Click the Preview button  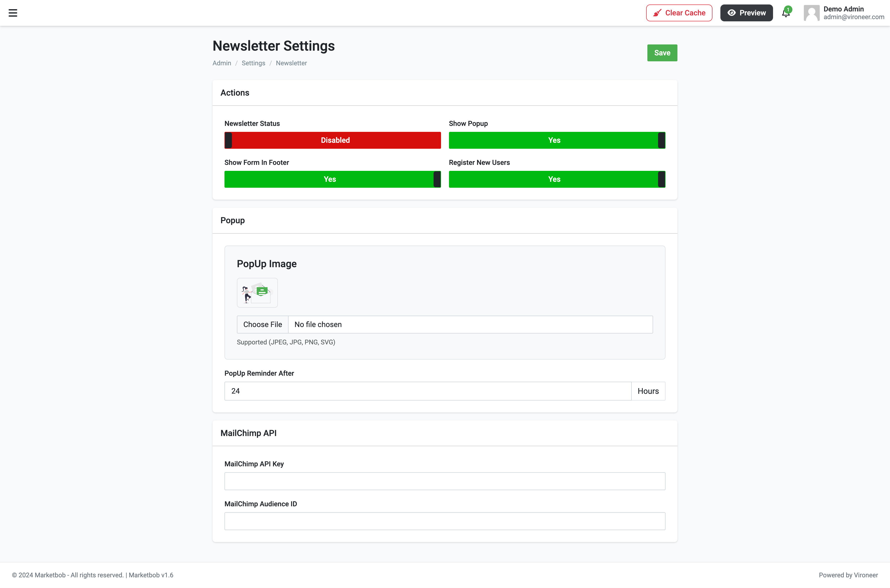coord(746,12)
